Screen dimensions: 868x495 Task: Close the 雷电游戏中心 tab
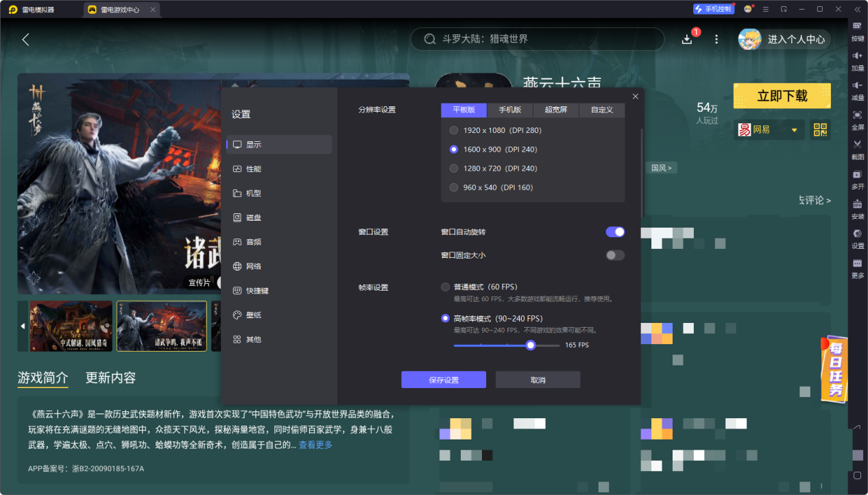pyautogui.click(x=152, y=10)
